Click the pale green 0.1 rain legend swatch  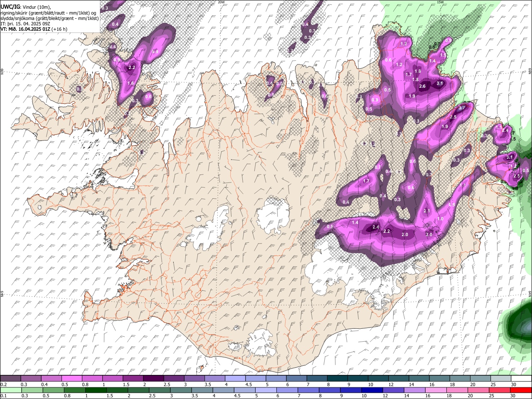click(x=10, y=390)
